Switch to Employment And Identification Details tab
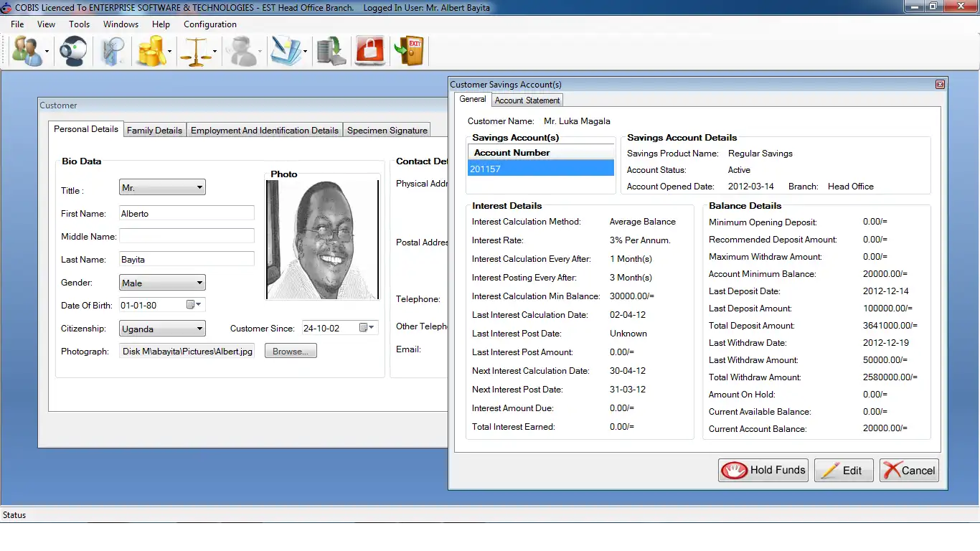Screen dimensions: 980x551 [264, 130]
